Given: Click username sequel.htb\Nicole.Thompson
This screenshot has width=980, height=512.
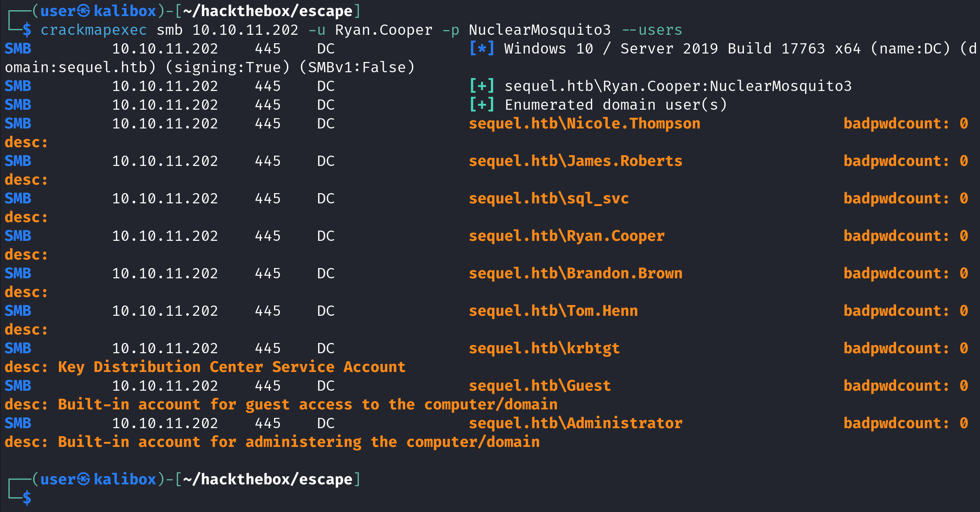Looking at the screenshot, I should coord(585,124).
